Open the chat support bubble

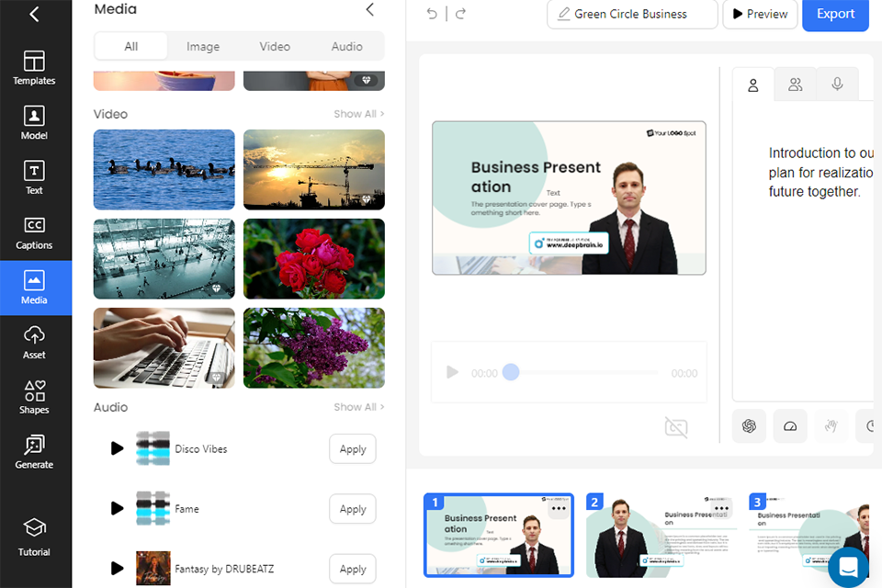(x=848, y=567)
